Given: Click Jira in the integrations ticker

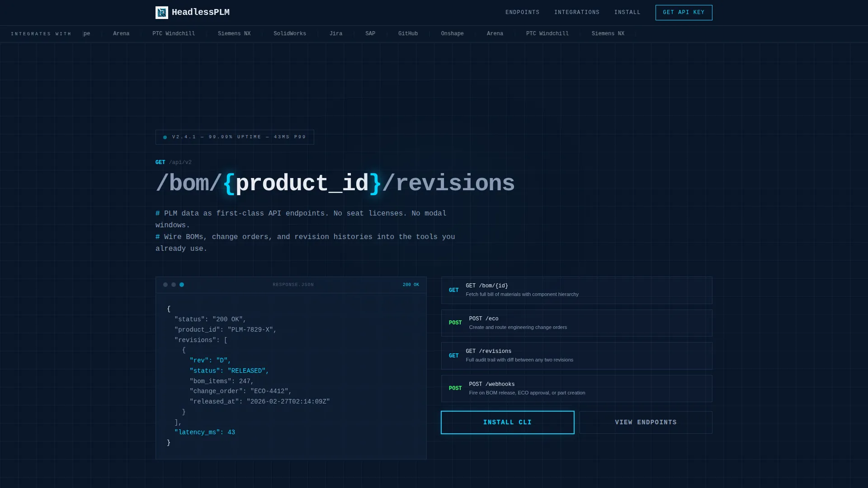Looking at the screenshot, I should point(335,34).
